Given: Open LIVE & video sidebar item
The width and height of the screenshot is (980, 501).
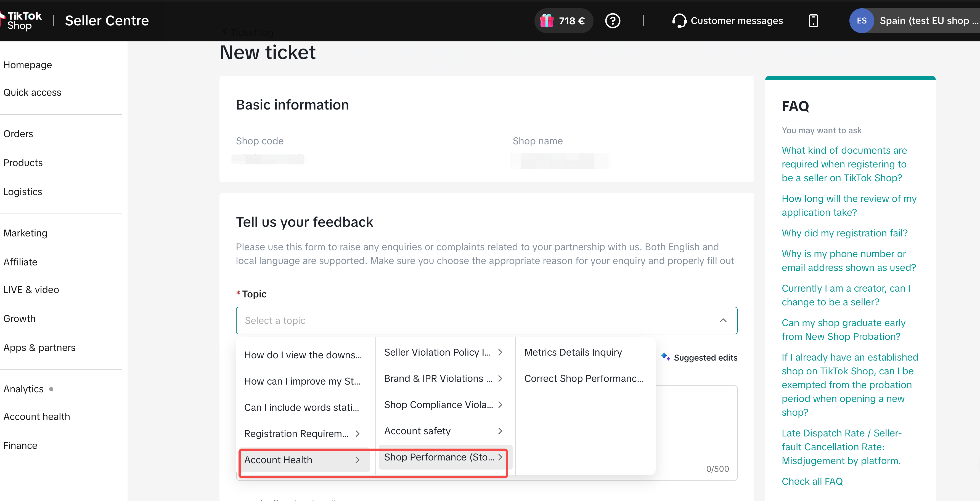Looking at the screenshot, I should coord(31,290).
